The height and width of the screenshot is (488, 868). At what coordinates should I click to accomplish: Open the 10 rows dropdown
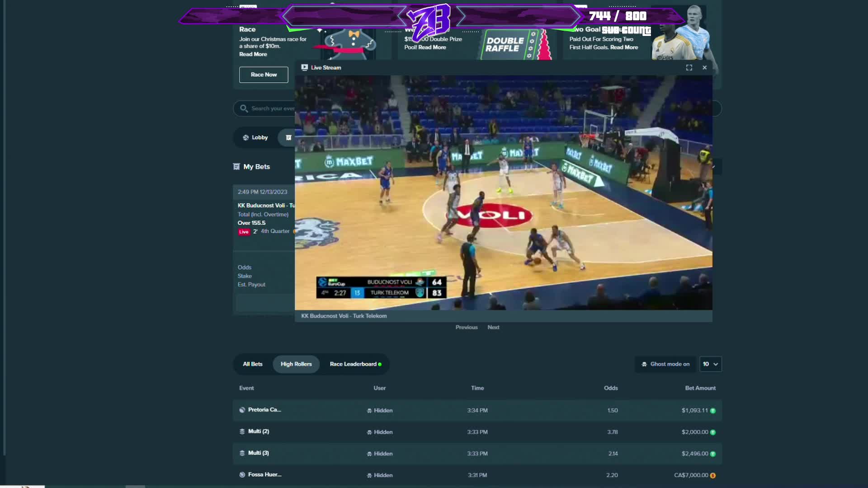pyautogui.click(x=710, y=364)
